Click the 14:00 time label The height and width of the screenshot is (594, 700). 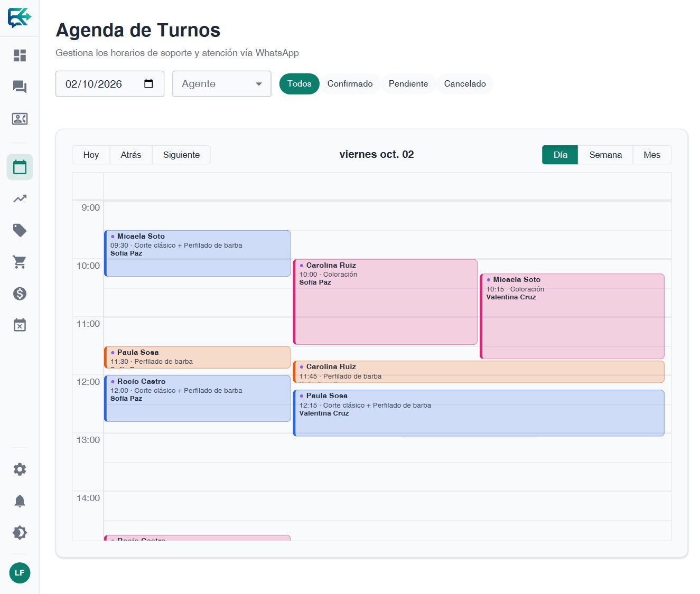point(88,498)
